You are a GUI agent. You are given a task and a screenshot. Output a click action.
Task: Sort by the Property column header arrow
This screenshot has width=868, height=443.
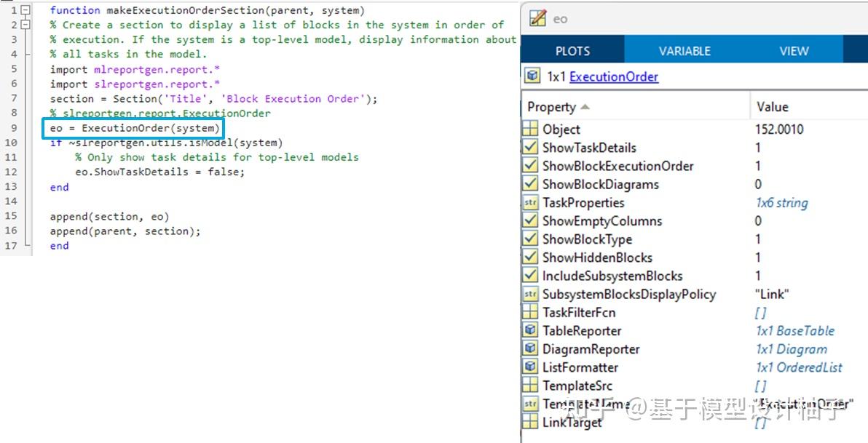[585, 107]
